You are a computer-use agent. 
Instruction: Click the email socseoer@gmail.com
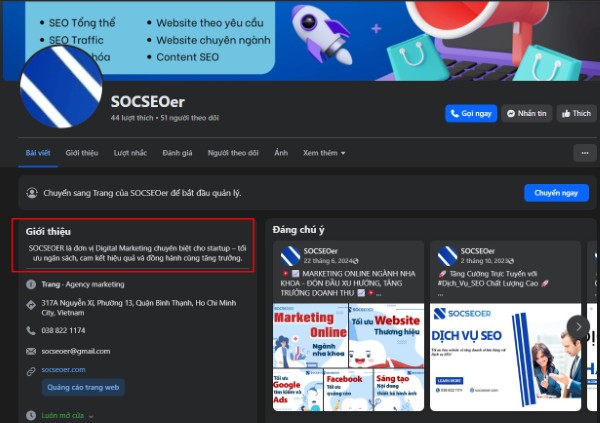click(76, 351)
